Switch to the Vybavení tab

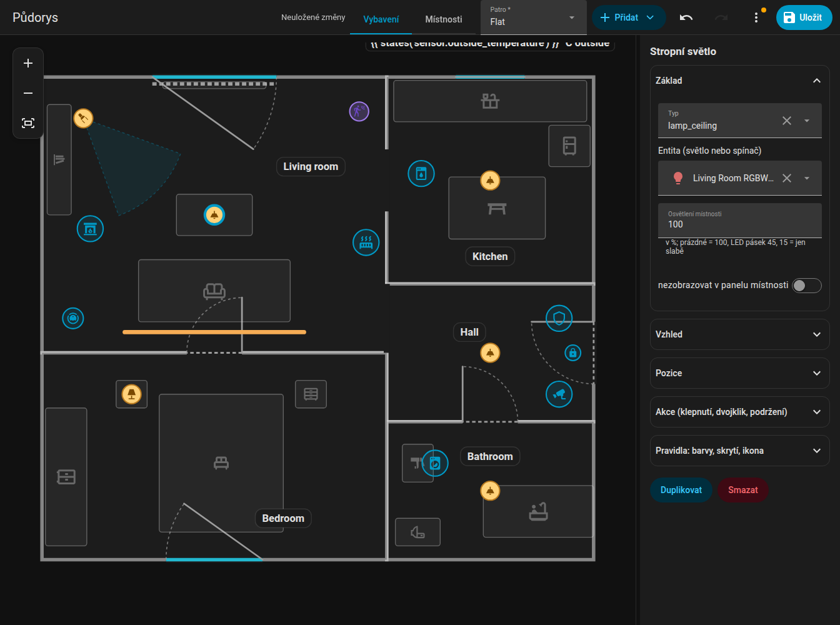[381, 19]
